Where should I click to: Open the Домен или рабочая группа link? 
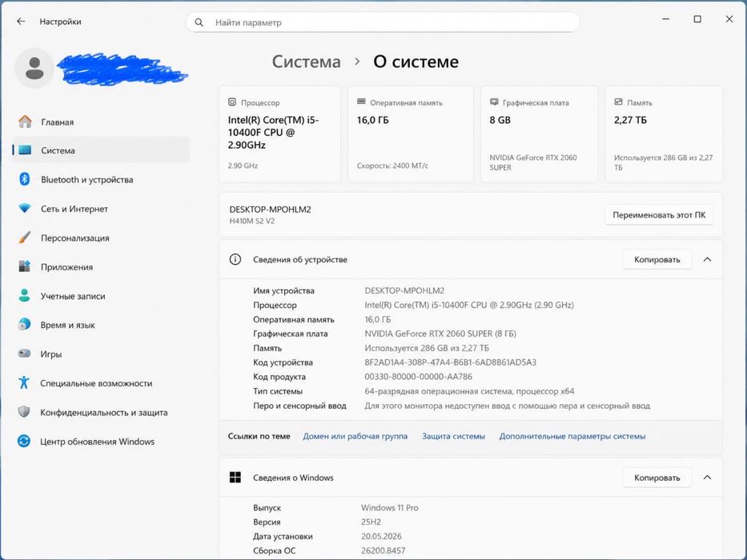click(355, 436)
